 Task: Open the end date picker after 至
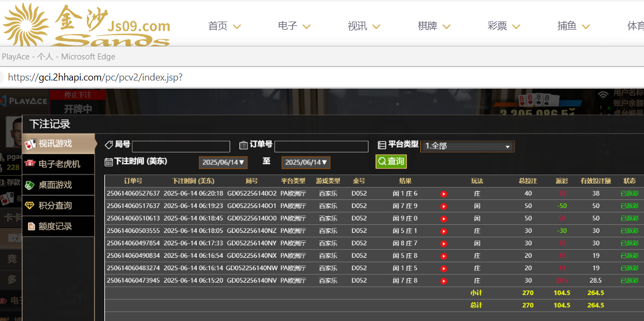(306, 162)
